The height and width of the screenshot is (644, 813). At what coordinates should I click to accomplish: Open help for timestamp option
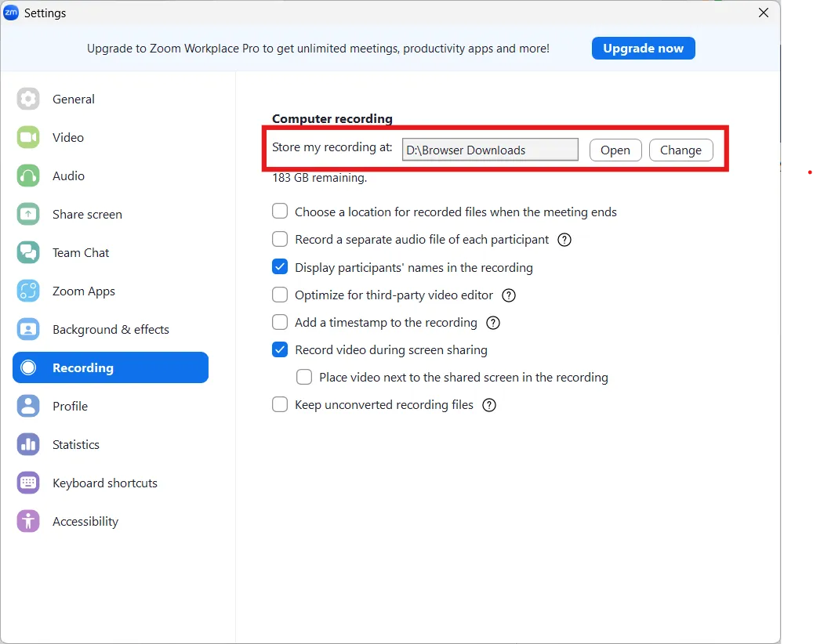(x=493, y=323)
